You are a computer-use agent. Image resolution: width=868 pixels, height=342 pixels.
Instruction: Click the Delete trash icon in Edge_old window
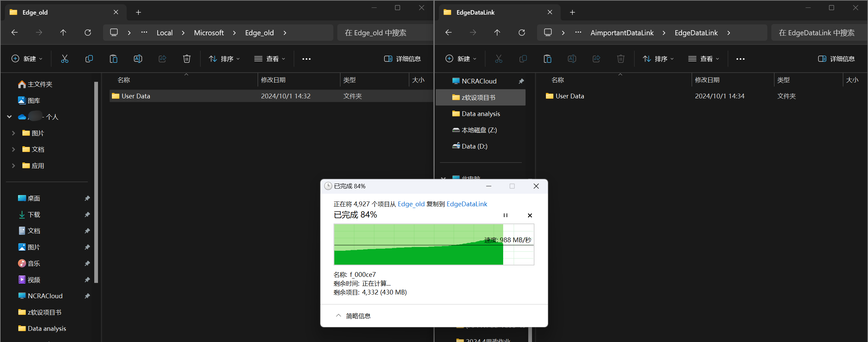point(186,59)
